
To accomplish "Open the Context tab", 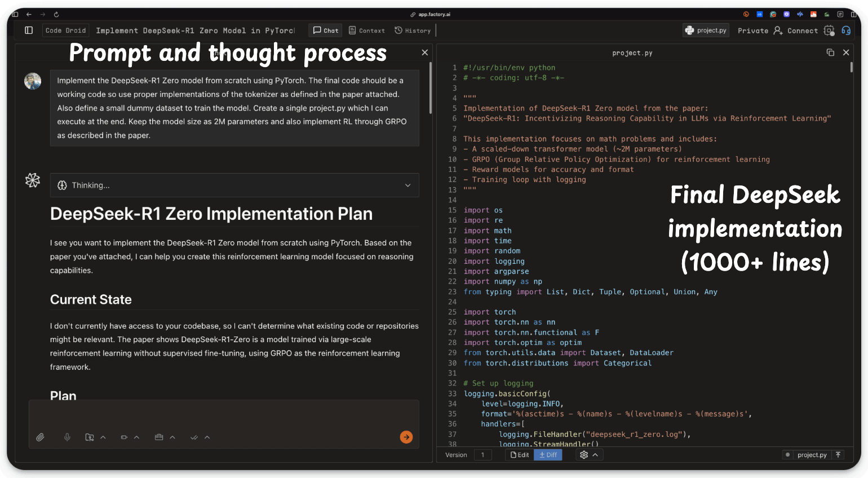I will pyautogui.click(x=367, y=30).
